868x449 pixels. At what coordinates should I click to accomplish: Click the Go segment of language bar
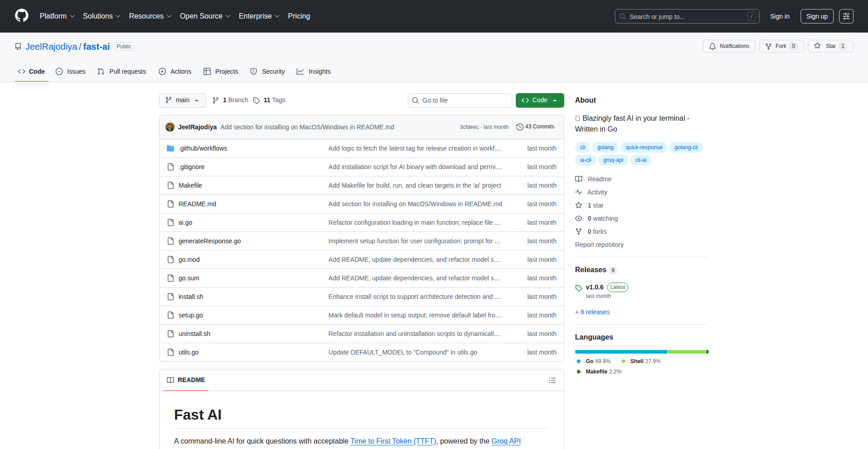pyautogui.click(x=621, y=352)
